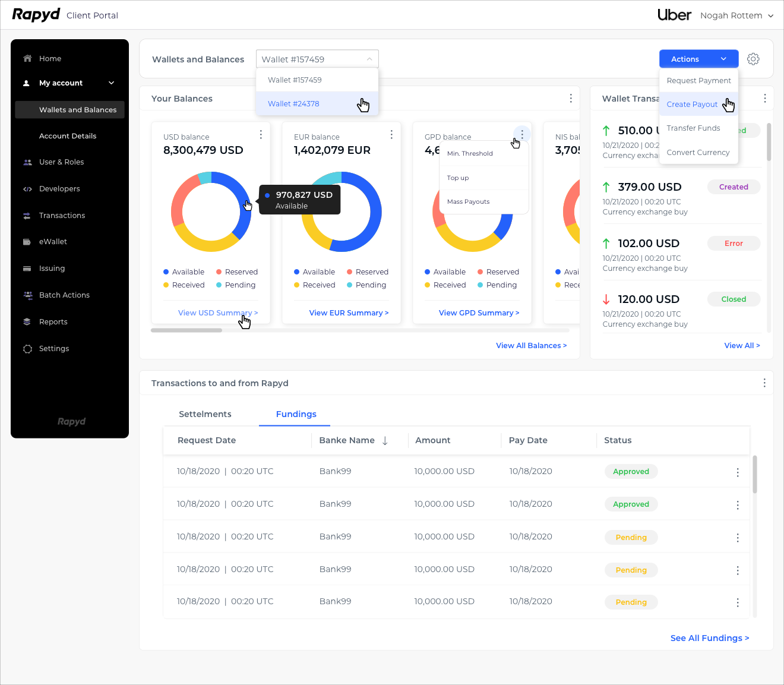
Task: Open the gear settings icon near Actions
Action: (753, 59)
